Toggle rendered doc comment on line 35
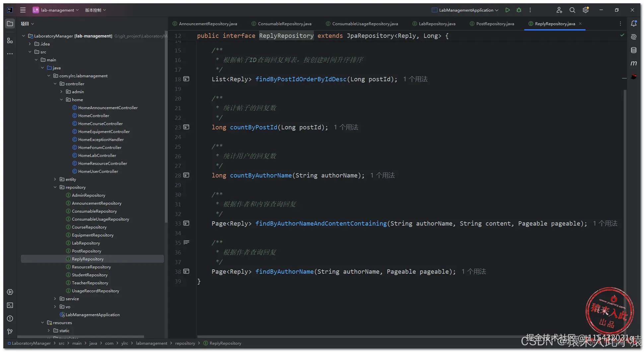The width and height of the screenshot is (644, 352). pos(186,243)
